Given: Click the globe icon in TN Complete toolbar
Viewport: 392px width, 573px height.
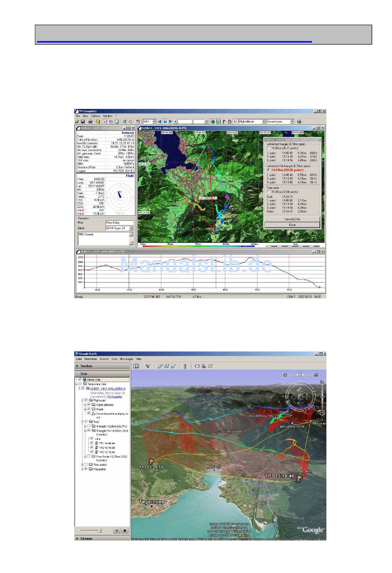Looking at the screenshot, I should (213, 122).
